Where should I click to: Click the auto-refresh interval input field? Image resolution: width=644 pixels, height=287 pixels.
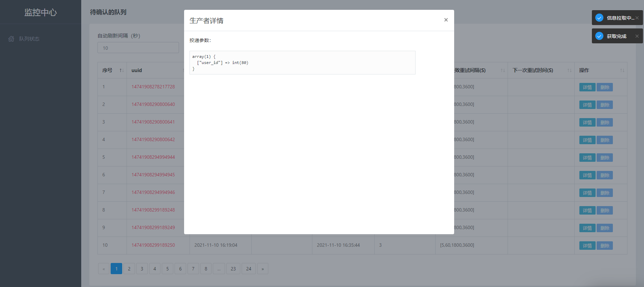tap(138, 48)
